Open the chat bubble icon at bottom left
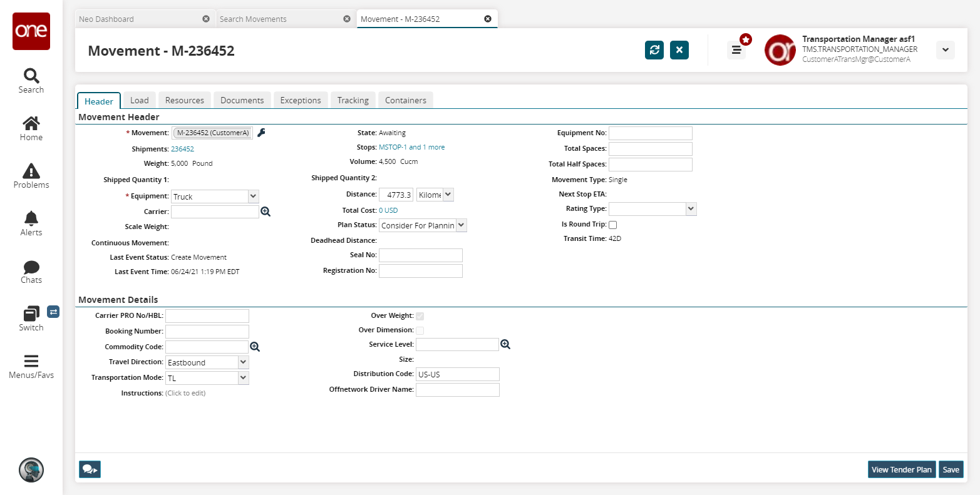The height and width of the screenshot is (495, 980). (x=90, y=469)
